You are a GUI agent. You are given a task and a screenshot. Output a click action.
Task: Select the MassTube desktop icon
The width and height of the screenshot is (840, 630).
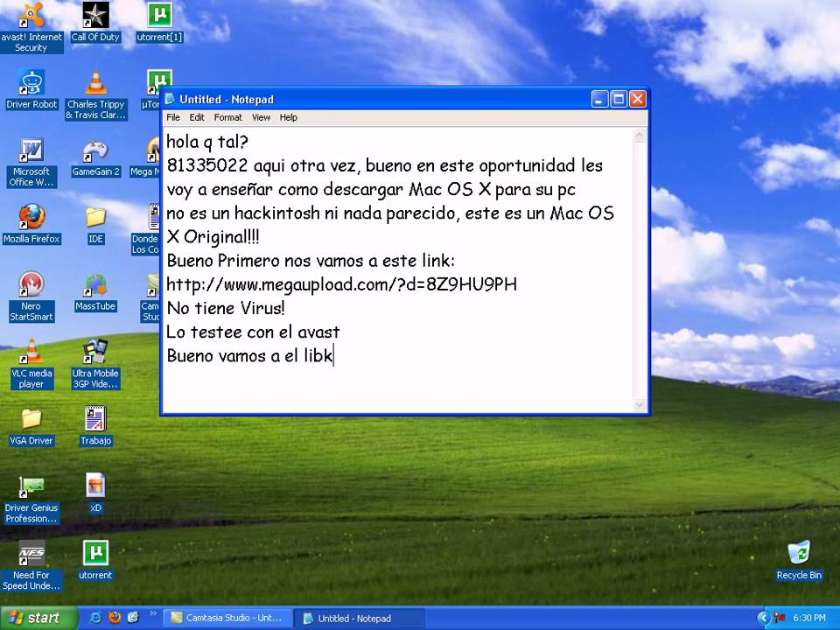tap(95, 291)
